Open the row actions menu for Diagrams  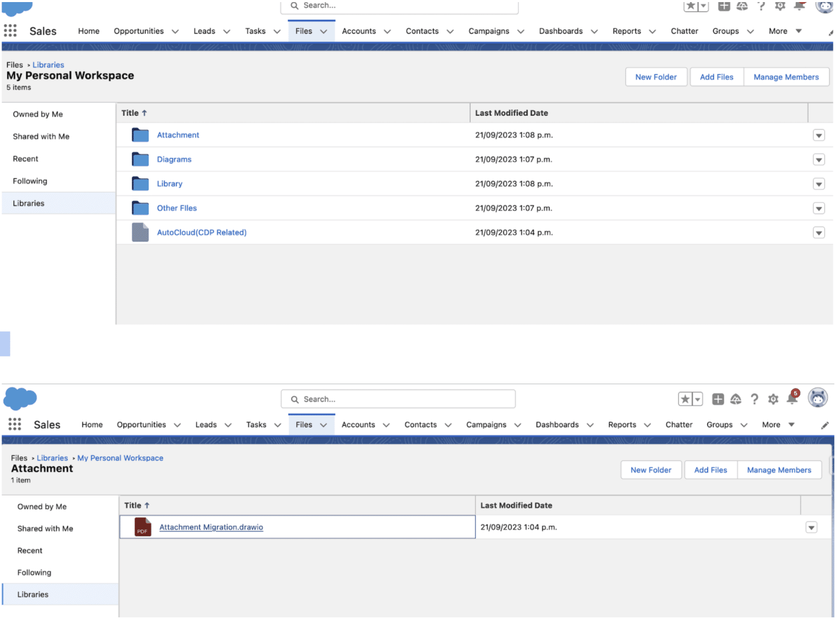(x=819, y=159)
